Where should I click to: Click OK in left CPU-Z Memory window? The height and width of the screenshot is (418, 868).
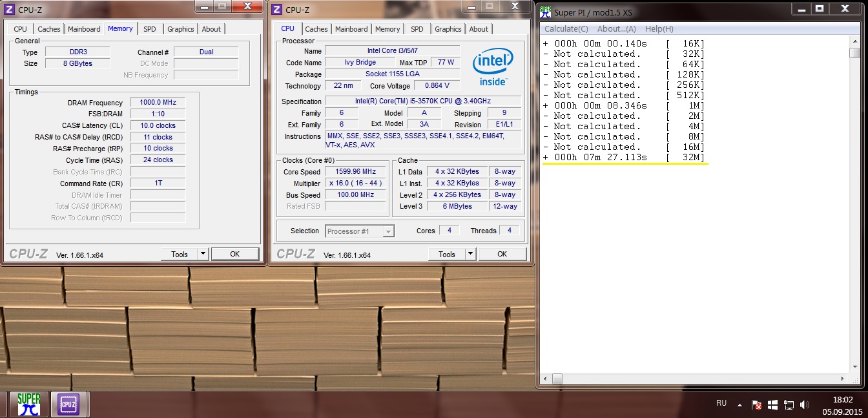(x=235, y=254)
